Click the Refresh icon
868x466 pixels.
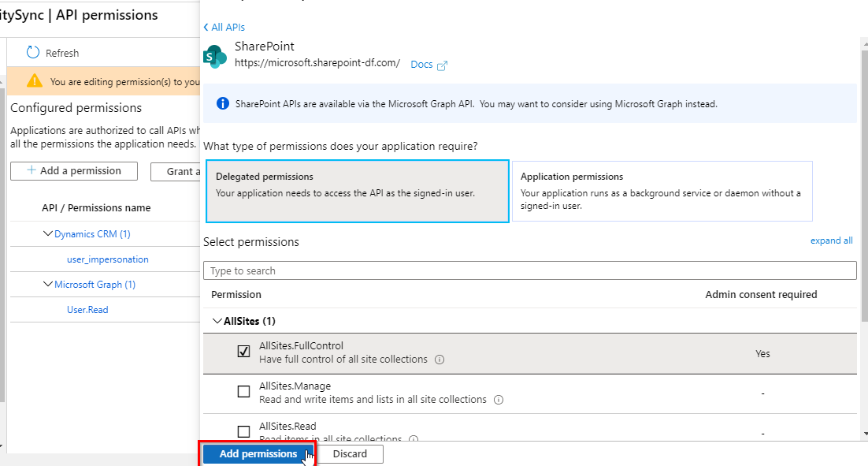pos(33,53)
